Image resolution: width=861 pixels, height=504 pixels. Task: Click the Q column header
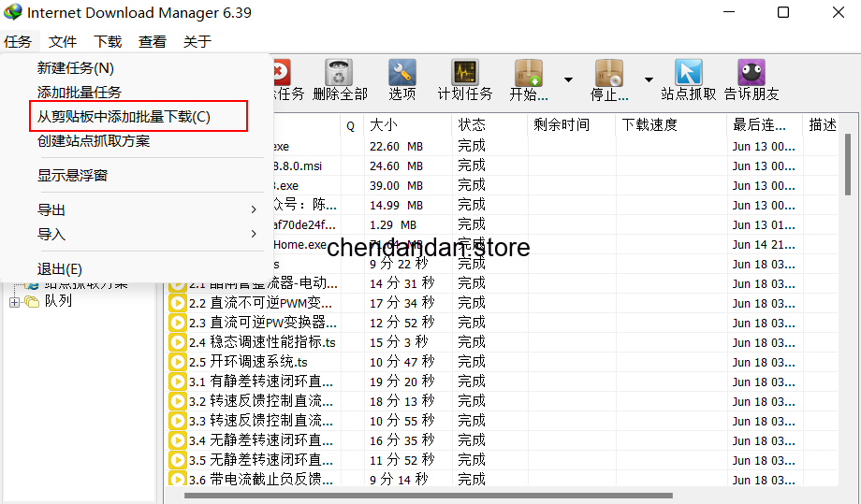click(x=350, y=126)
